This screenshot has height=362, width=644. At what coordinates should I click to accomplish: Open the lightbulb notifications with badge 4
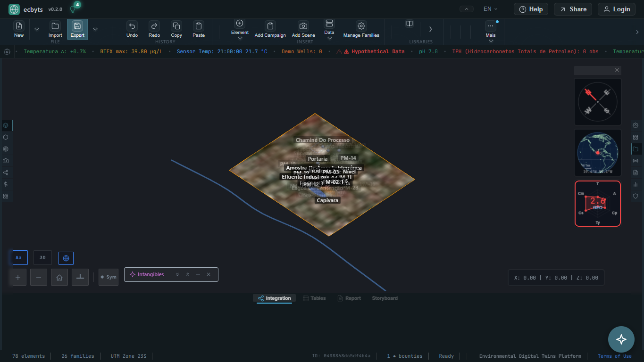pos(73,9)
